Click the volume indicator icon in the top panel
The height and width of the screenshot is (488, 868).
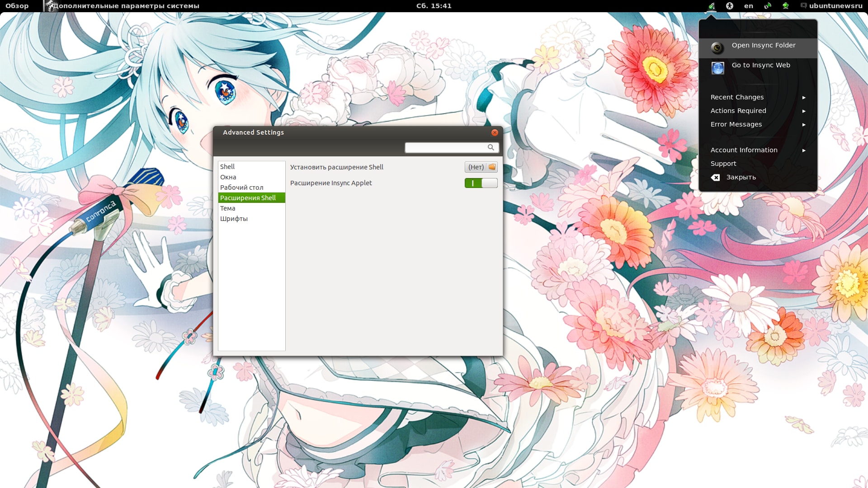(x=768, y=6)
